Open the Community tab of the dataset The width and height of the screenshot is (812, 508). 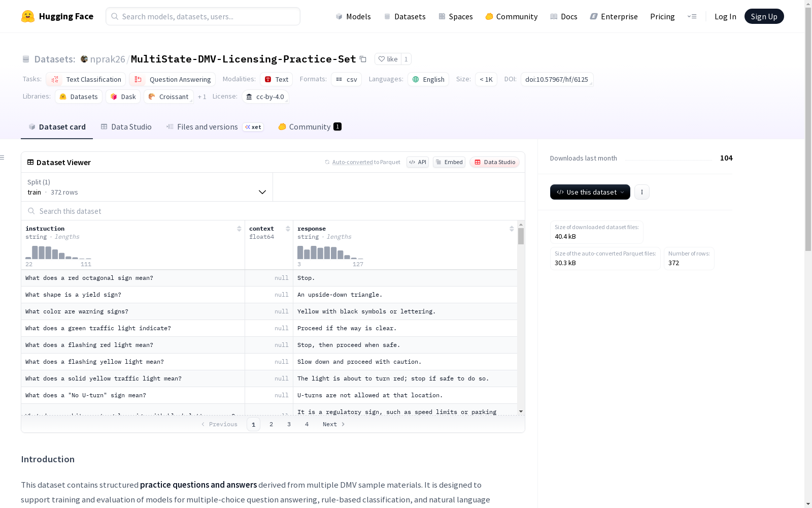click(x=310, y=127)
